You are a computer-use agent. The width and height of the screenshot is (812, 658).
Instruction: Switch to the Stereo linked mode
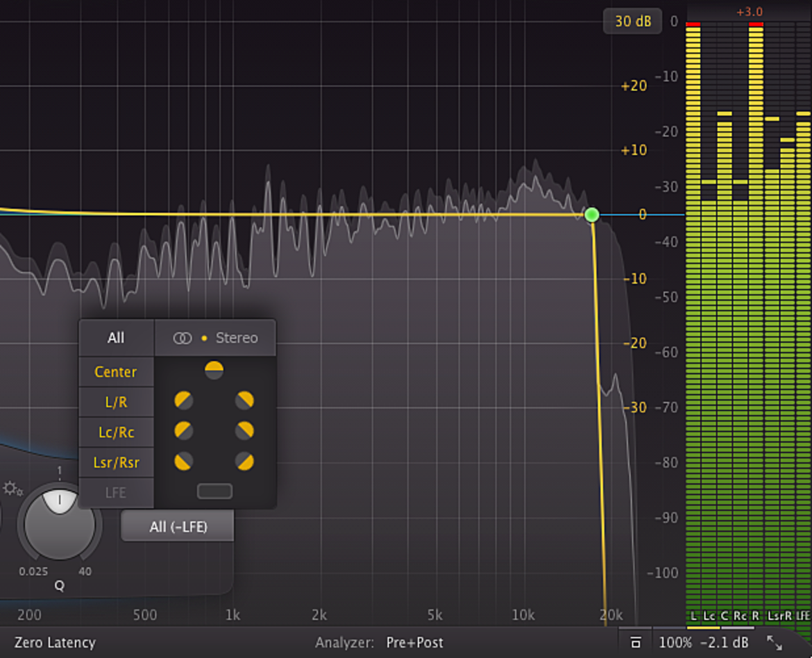215,338
